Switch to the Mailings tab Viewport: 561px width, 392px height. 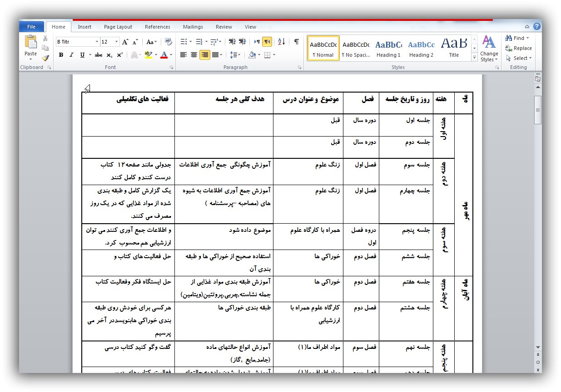(x=193, y=27)
